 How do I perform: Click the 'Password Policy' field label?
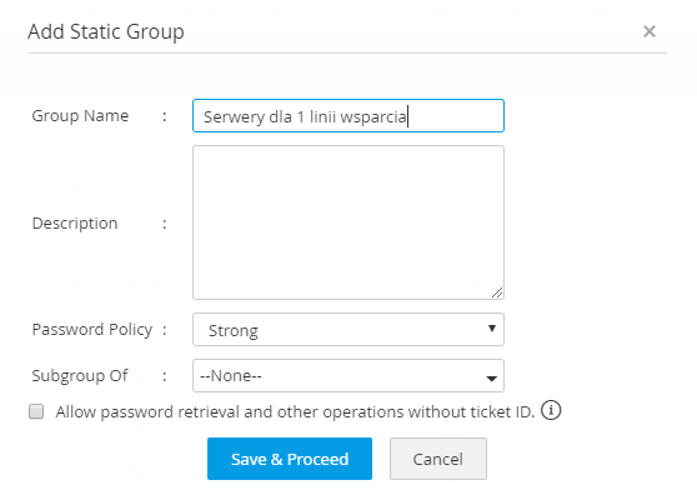click(x=92, y=329)
